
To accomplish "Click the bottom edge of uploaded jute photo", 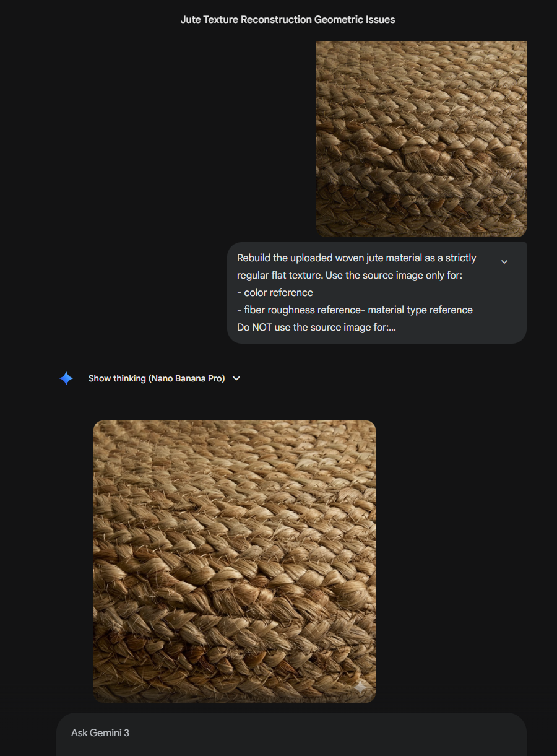I will [x=421, y=235].
